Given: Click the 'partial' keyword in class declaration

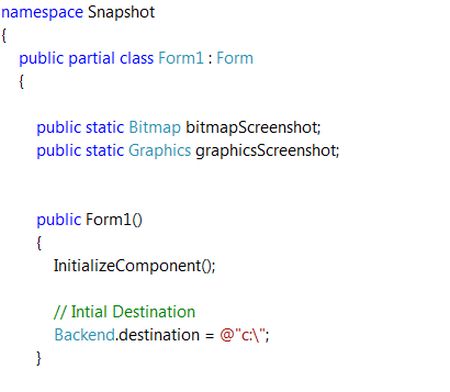Looking at the screenshot, I should [92, 59].
